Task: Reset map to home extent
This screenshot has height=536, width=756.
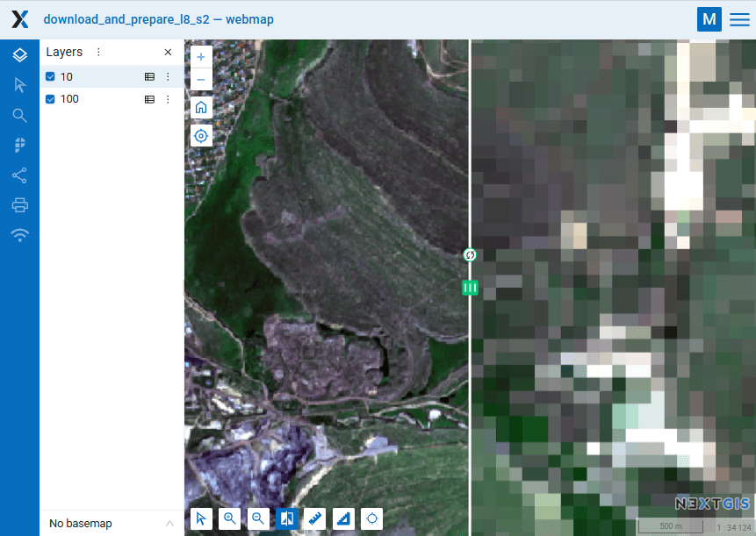Action: coord(201,108)
